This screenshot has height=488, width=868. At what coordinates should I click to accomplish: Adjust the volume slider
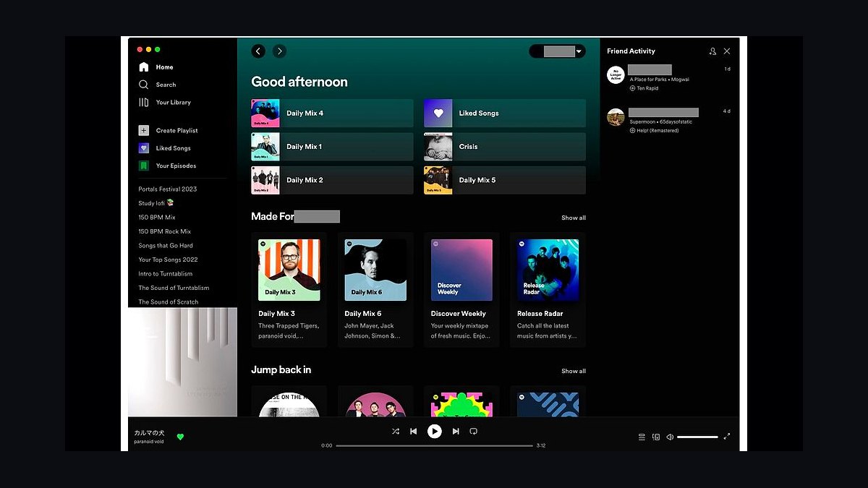[x=698, y=437]
